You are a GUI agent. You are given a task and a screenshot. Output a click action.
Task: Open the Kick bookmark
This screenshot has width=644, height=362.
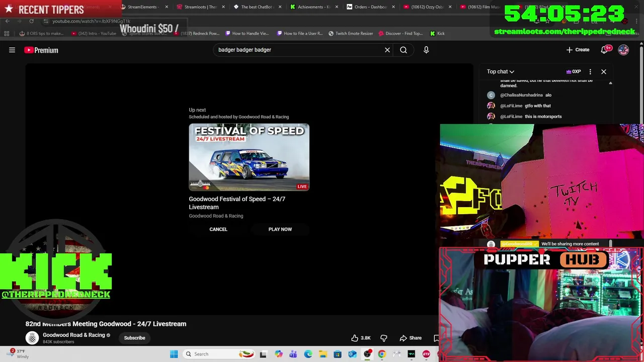coord(437,33)
